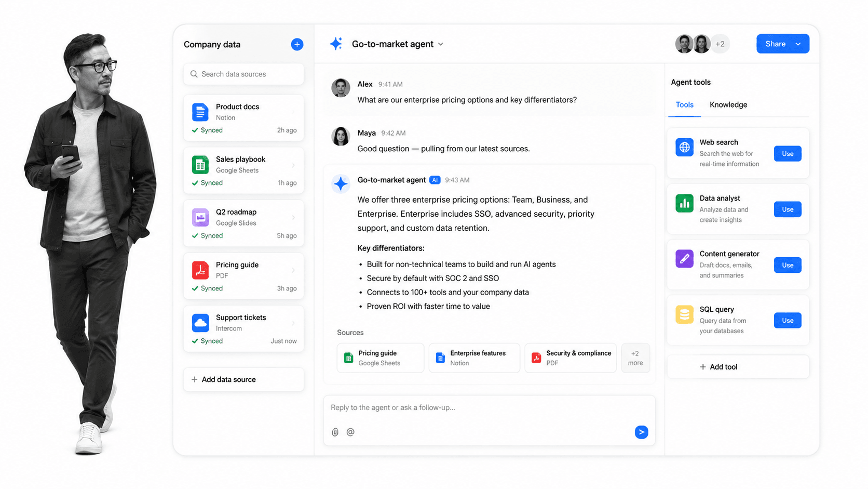Viewport: 868px width, 489px height.
Task: Click the '5h ago' Q2 roadmap timestamp
Action: [287, 236]
